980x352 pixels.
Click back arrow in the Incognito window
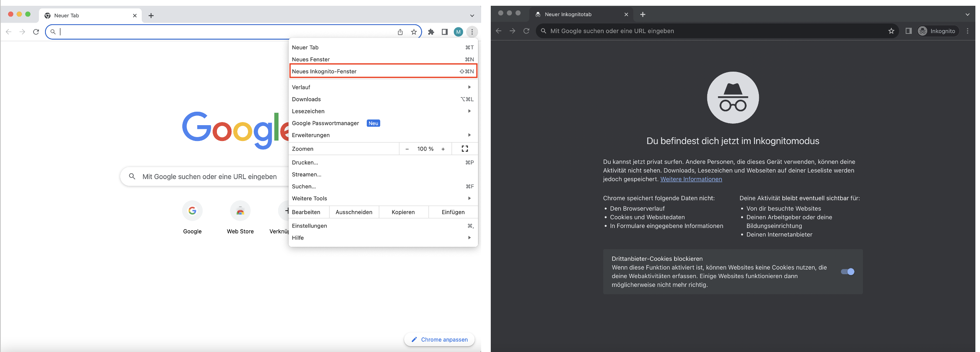coord(498,31)
